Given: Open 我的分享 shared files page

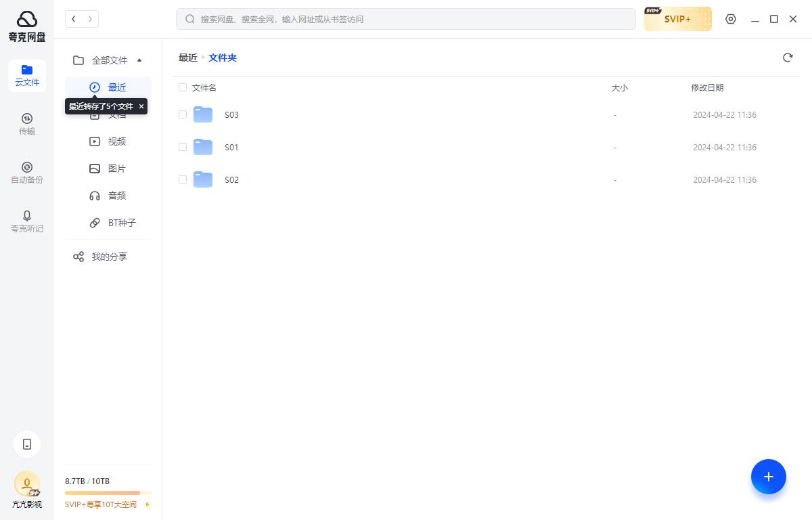Looking at the screenshot, I should tap(109, 257).
